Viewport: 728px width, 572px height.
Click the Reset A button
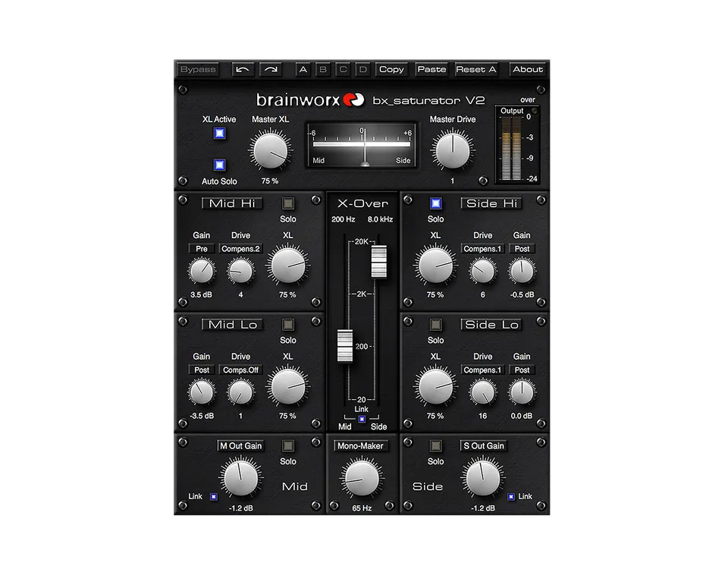tap(476, 70)
